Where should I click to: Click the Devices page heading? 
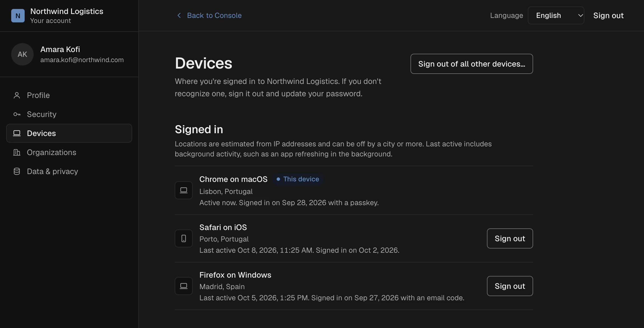203,63
